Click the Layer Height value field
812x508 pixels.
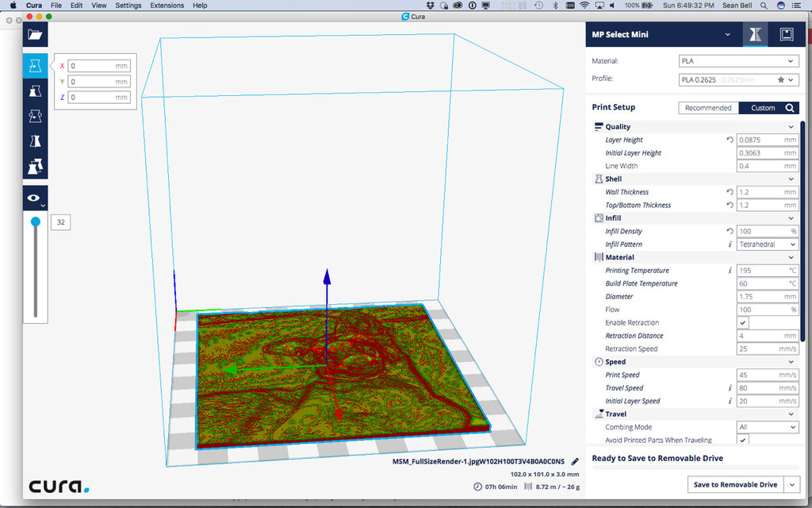[768, 140]
